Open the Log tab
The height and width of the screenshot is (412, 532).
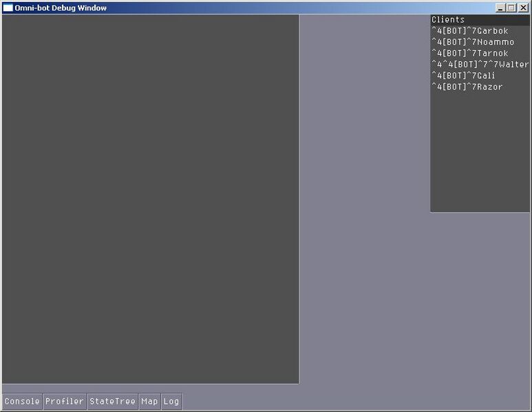tap(171, 402)
